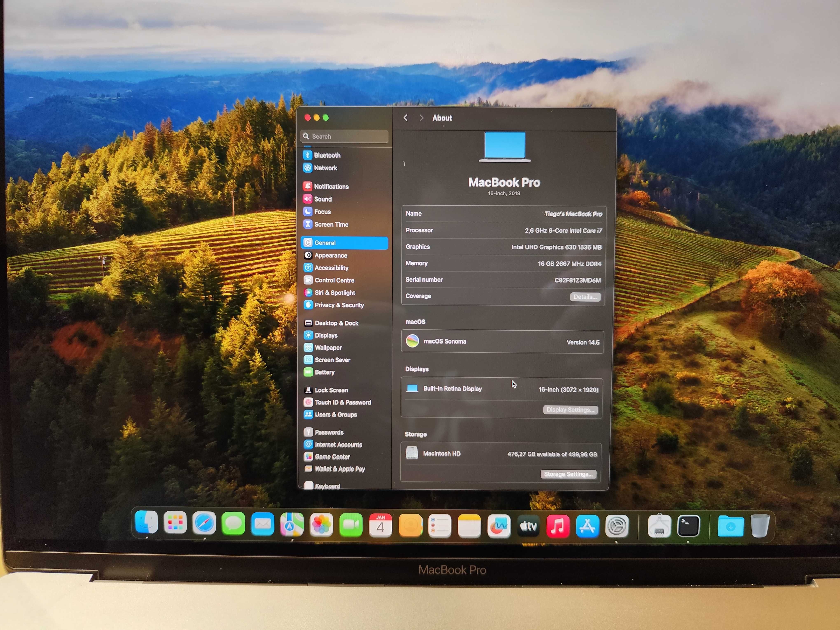The image size is (840, 630).
Task: Click the Macintosh HD storage row
Action: pyautogui.click(x=501, y=453)
